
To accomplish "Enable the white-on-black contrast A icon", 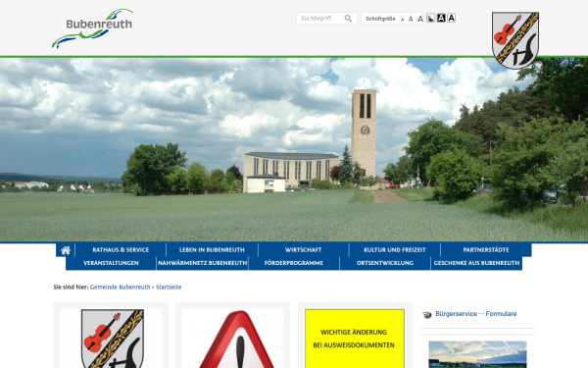I will click(441, 18).
